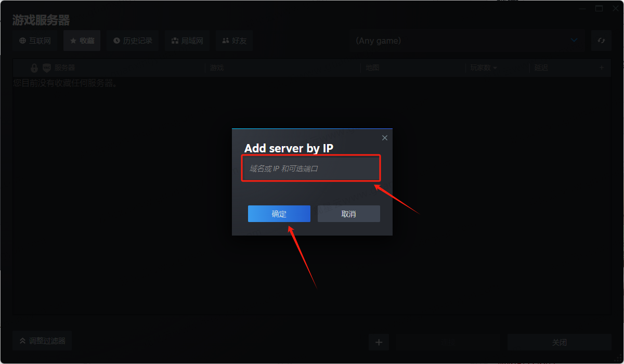
Task: Click the 关闭 button at bottom right
Action: [559, 343]
